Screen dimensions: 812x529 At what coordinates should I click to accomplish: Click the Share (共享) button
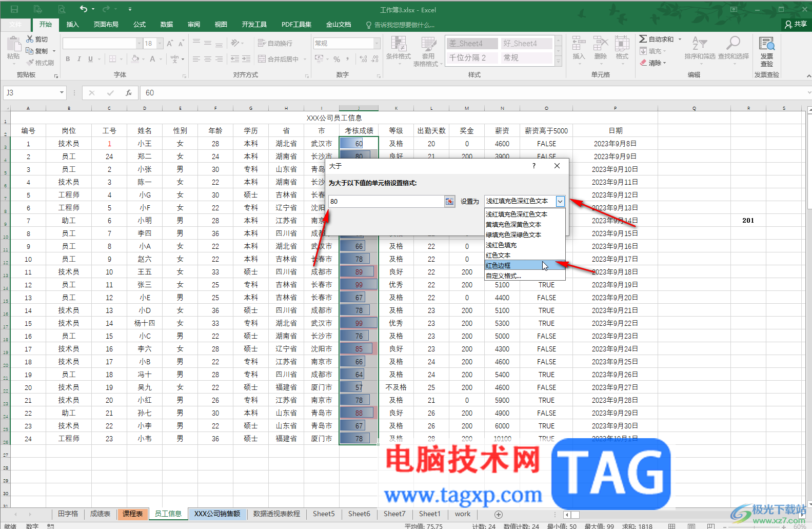coord(796,24)
